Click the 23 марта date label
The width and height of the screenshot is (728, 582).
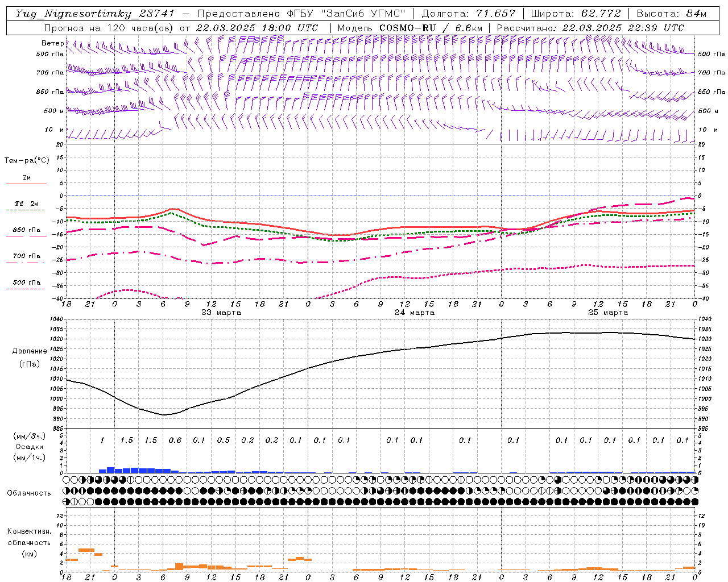(x=221, y=313)
